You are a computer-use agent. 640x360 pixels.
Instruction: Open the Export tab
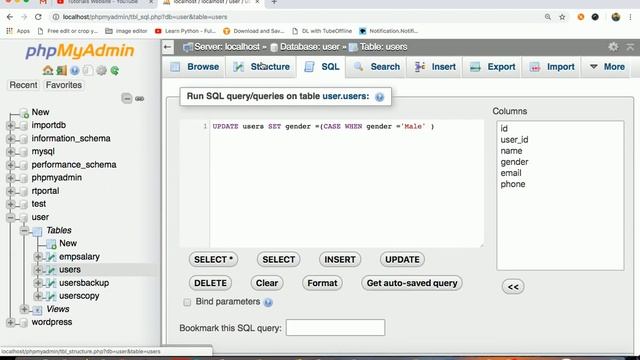coord(492,67)
